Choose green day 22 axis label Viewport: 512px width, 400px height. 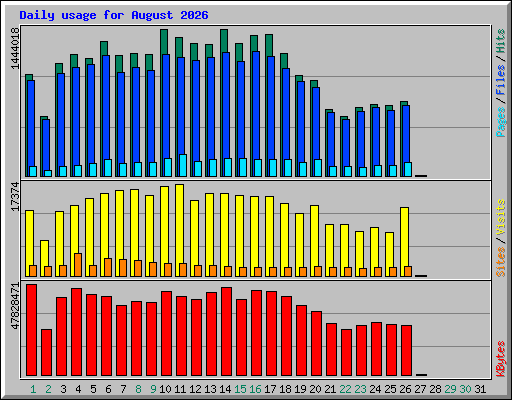[345, 389]
